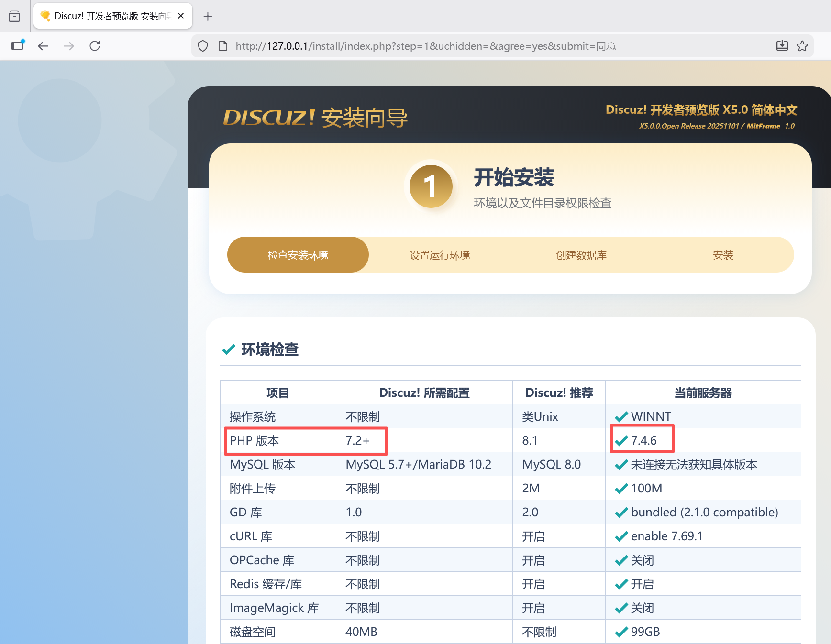Click the checkmark next to bundled (2.1.0 compatible)

coord(621,512)
